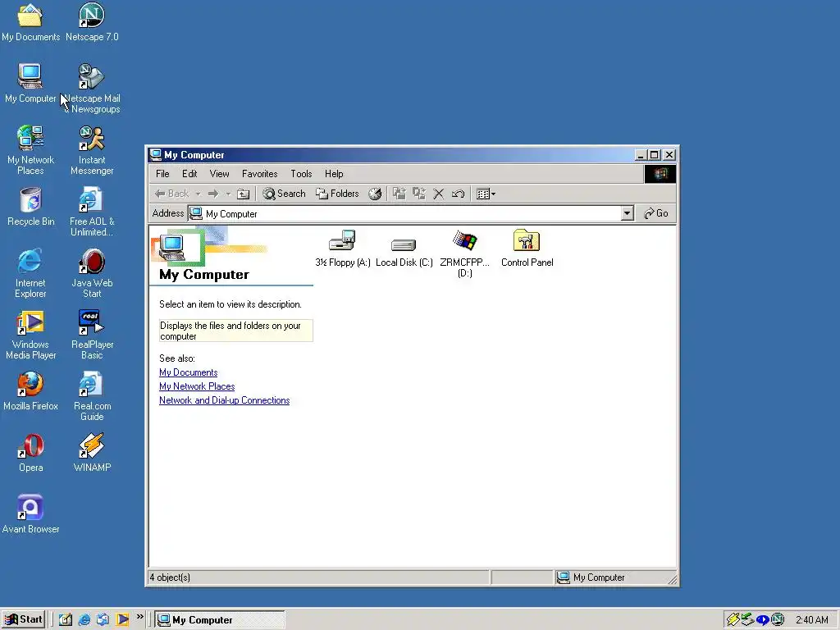Select the Opera desktop shortcut

[30, 454]
